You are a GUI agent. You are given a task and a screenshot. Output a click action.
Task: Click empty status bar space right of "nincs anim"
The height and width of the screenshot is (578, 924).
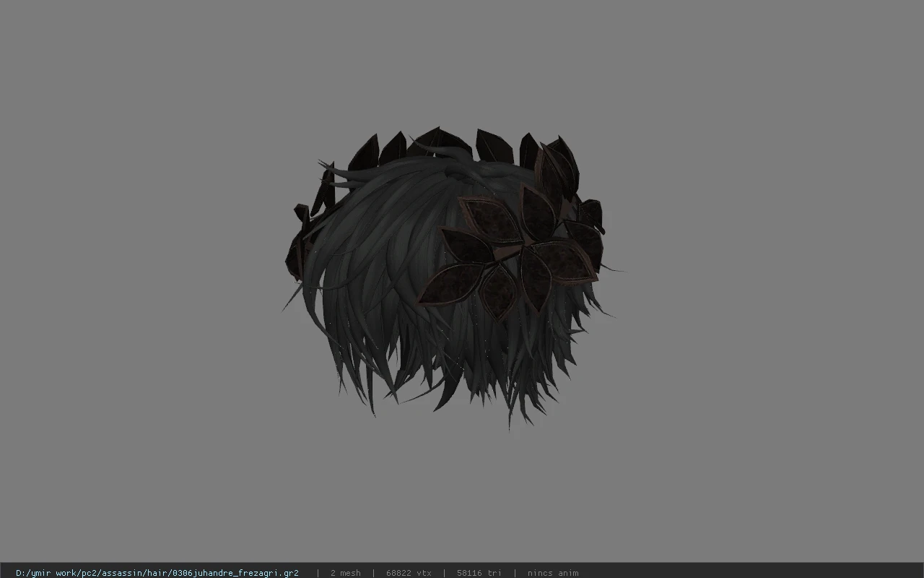[x=751, y=573]
